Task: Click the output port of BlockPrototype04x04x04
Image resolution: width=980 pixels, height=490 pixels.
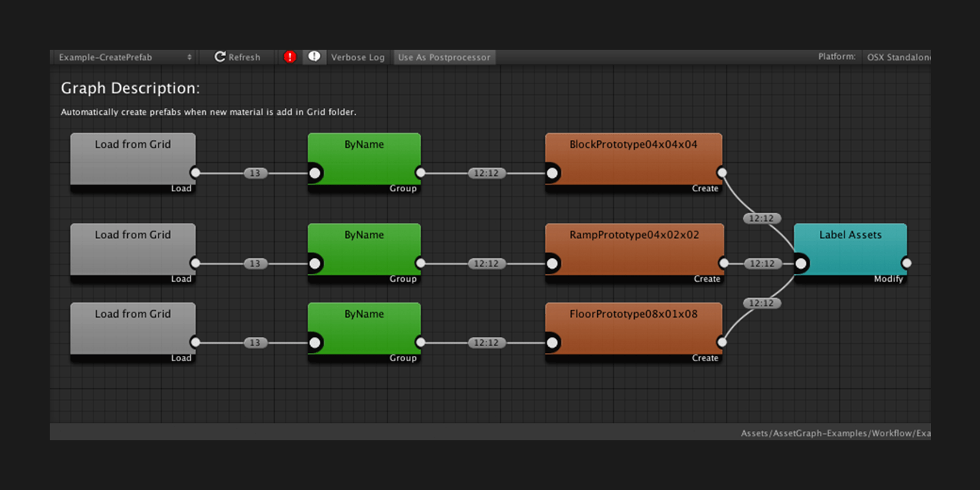Action: 722,173
